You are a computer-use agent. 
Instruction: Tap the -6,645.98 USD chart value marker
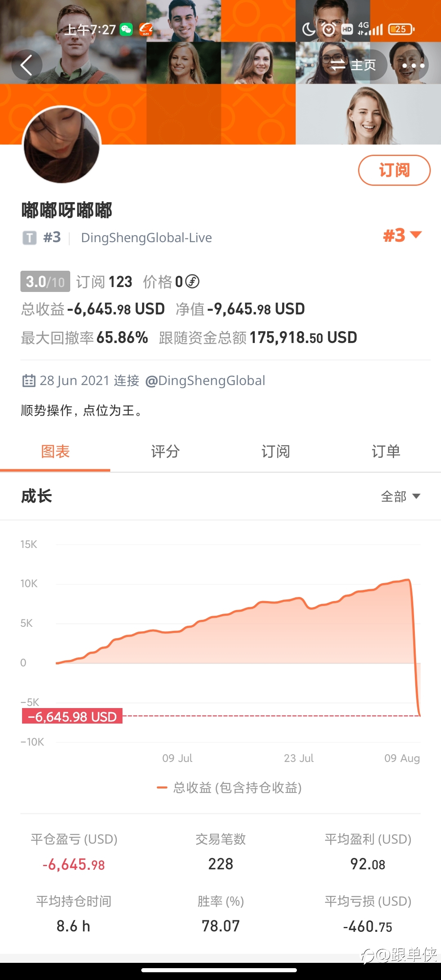point(72,716)
